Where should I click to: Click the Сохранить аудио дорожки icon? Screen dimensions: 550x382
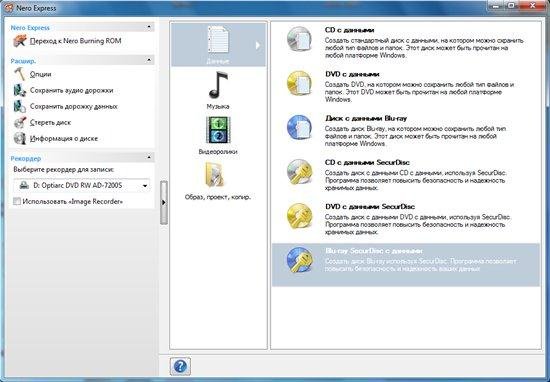pyautogui.click(x=20, y=90)
